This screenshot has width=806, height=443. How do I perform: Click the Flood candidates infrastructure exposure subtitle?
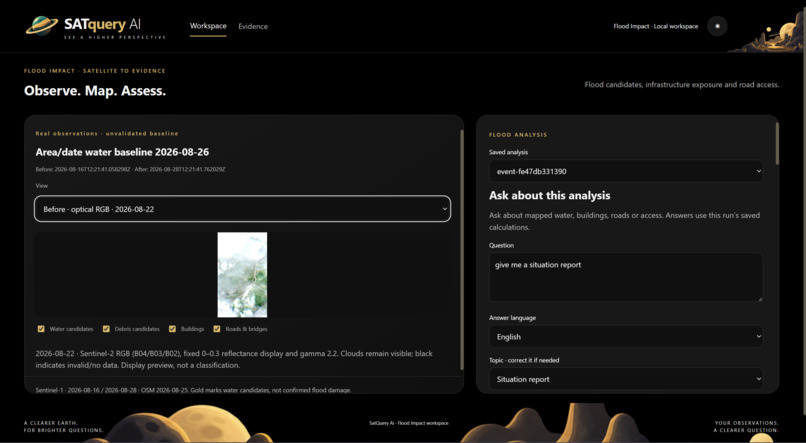[x=682, y=85]
